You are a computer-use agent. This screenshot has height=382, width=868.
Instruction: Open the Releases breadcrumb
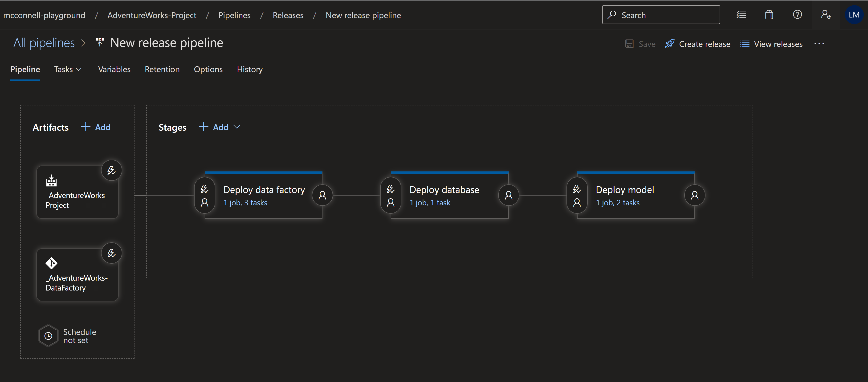click(x=288, y=15)
